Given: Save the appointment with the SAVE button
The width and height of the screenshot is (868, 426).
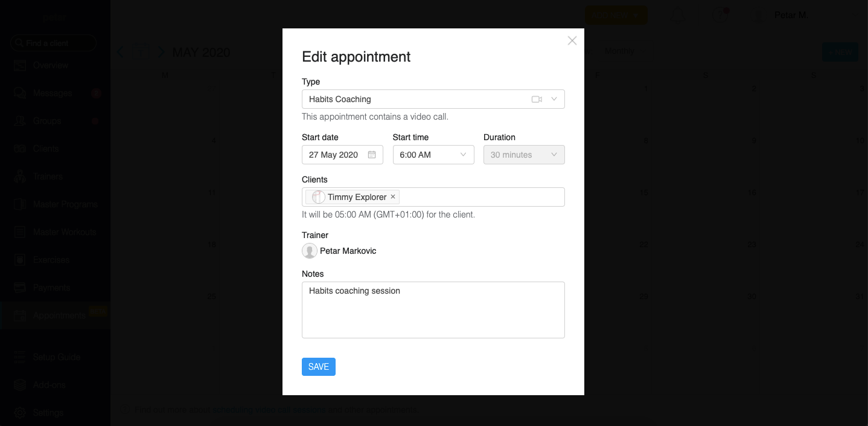Looking at the screenshot, I should tap(319, 367).
